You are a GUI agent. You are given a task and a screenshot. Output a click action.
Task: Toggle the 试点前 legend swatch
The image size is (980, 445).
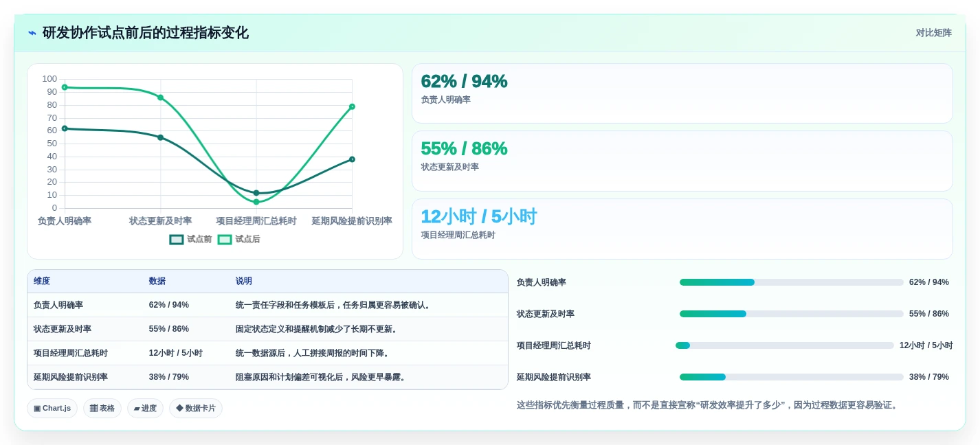pos(177,240)
